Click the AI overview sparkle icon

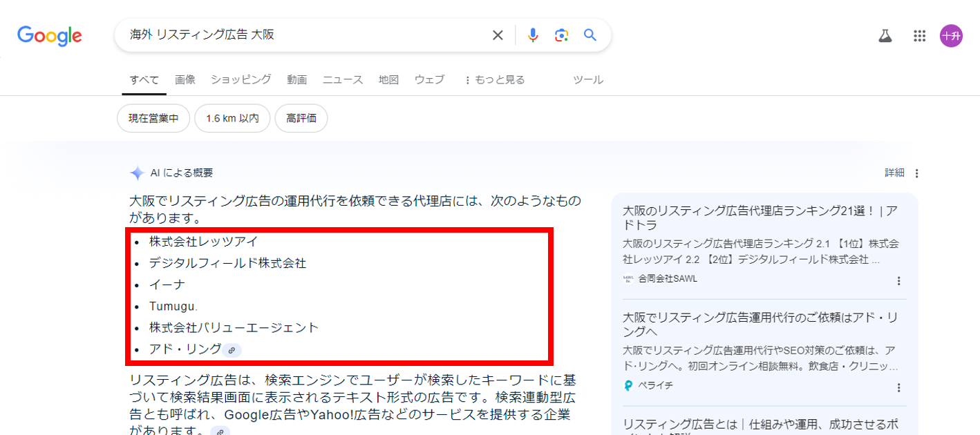(x=137, y=173)
